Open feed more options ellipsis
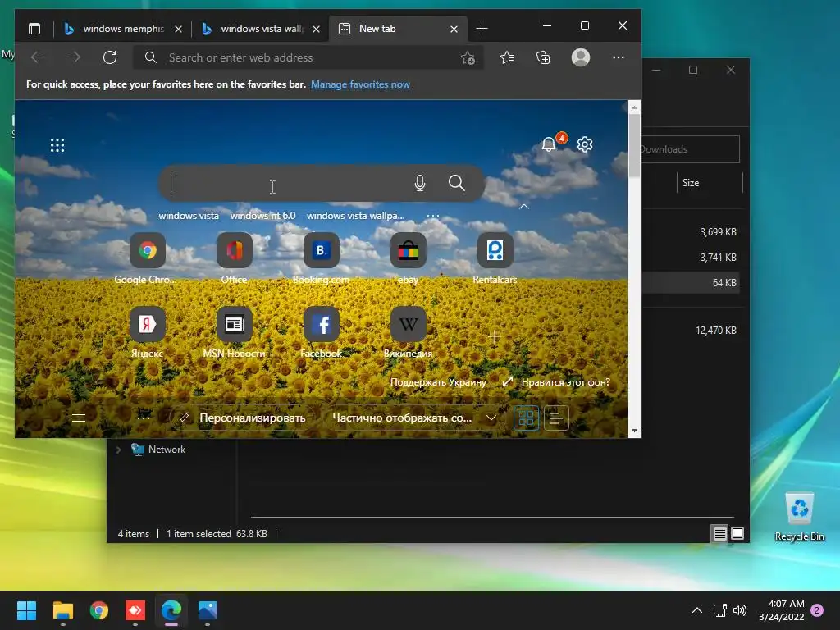The width and height of the screenshot is (840, 630). (143, 418)
